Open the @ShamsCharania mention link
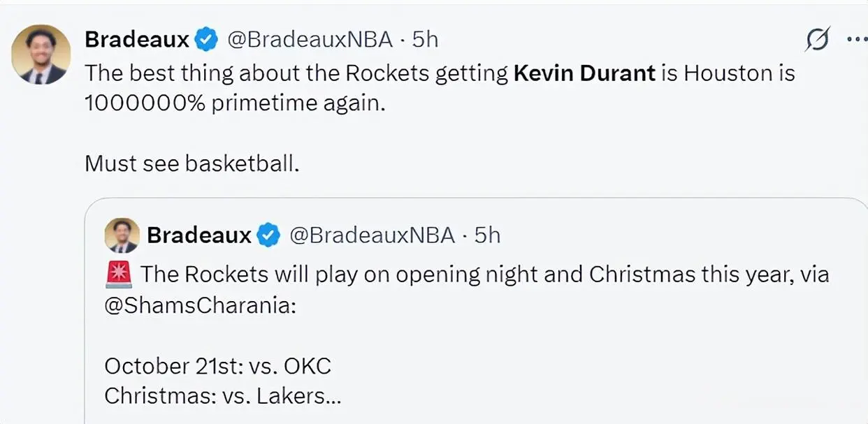 point(200,306)
